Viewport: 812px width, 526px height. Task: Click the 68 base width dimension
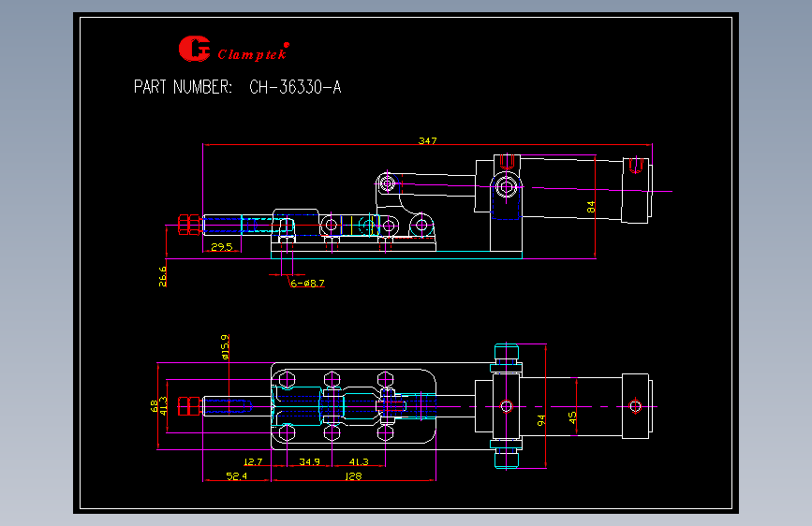click(x=155, y=406)
